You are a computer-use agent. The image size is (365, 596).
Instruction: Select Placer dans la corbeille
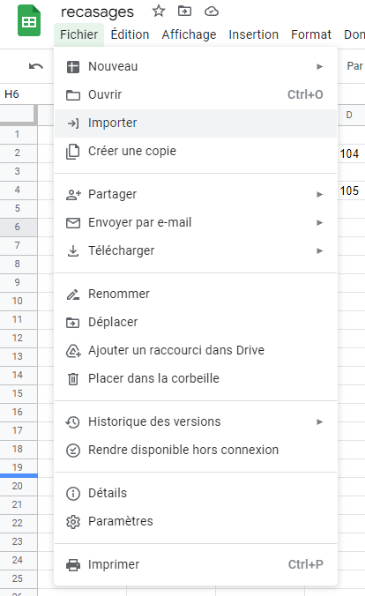[x=196, y=379]
